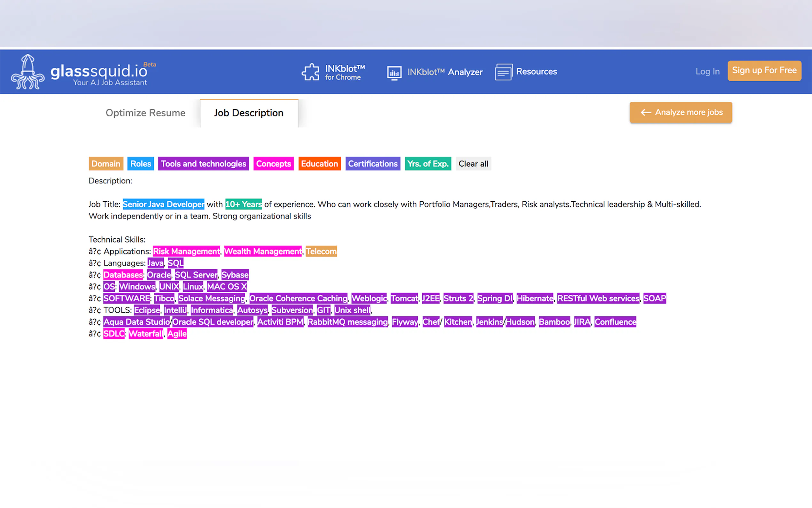Toggle the Roles highlight filter
This screenshot has height=508, width=812.
click(140, 163)
